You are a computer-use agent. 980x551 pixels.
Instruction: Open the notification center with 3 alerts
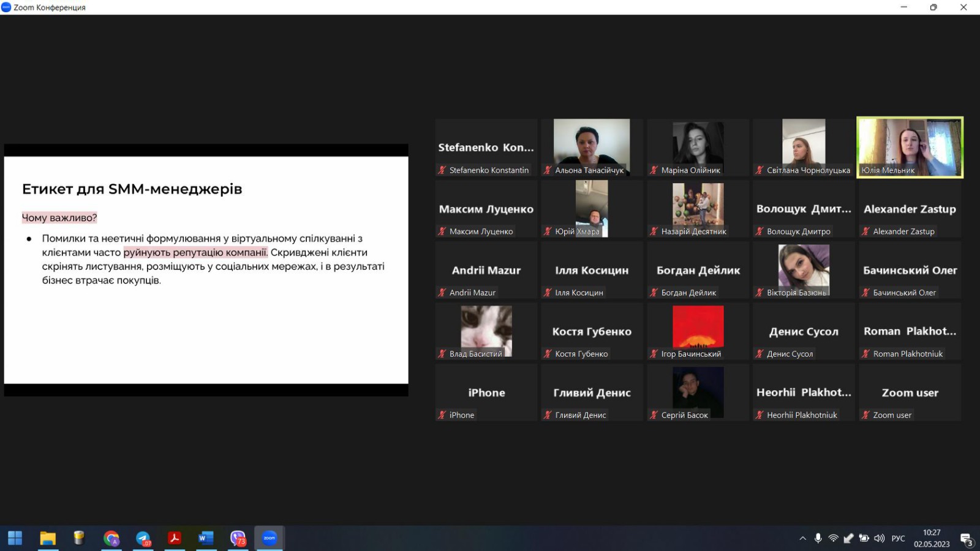966,539
